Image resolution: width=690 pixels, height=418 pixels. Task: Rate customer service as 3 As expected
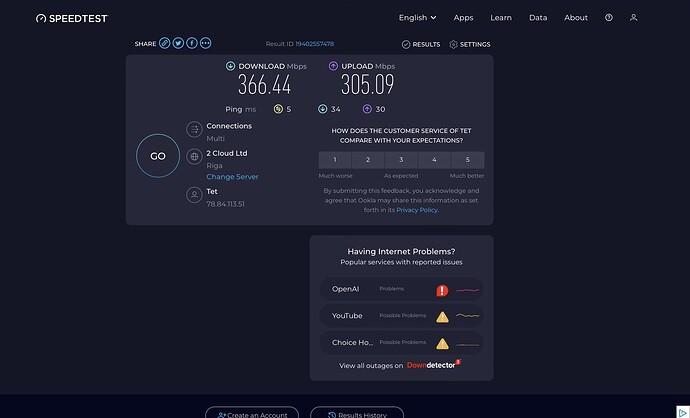(x=401, y=160)
